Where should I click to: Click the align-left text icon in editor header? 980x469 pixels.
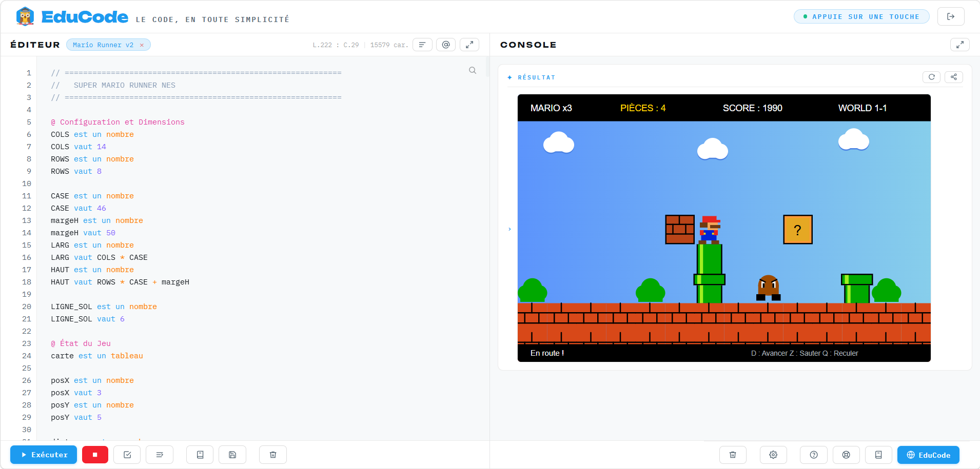[422, 45]
